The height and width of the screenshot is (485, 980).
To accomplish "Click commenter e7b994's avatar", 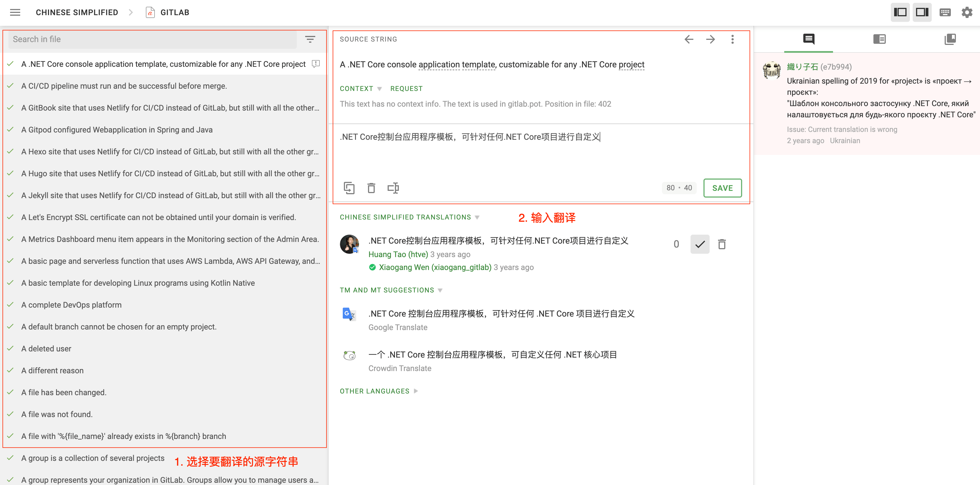I will [x=772, y=70].
